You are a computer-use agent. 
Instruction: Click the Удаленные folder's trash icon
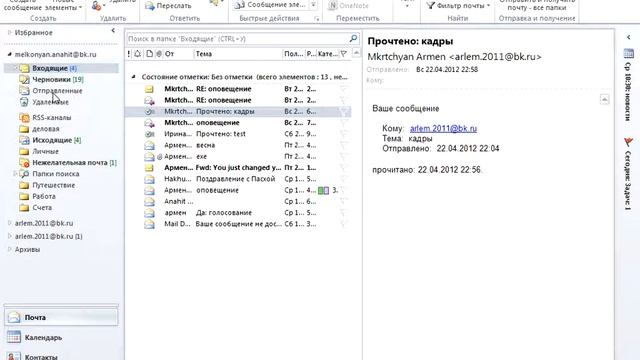pyautogui.click(x=24, y=102)
